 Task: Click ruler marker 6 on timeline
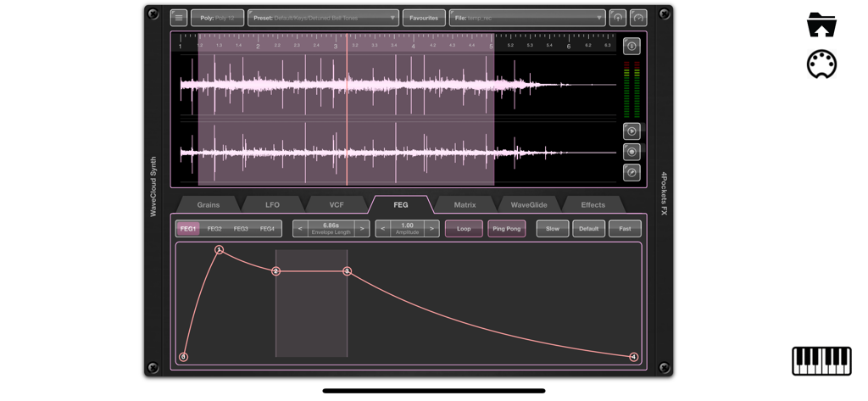569,47
